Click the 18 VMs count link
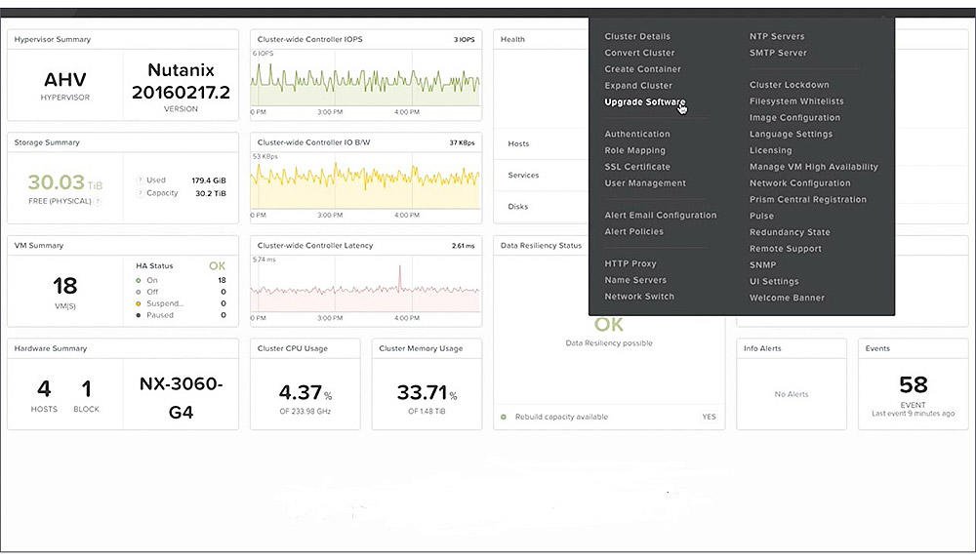976x560 pixels. 64,286
